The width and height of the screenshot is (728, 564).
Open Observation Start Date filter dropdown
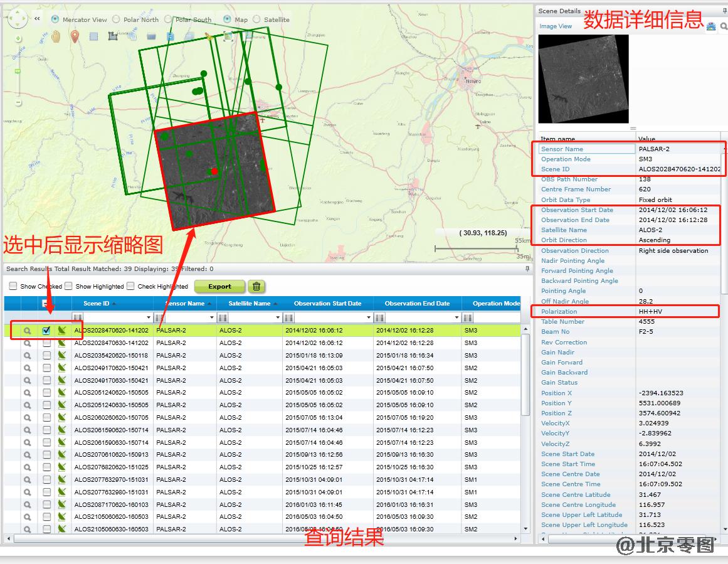[369, 317]
